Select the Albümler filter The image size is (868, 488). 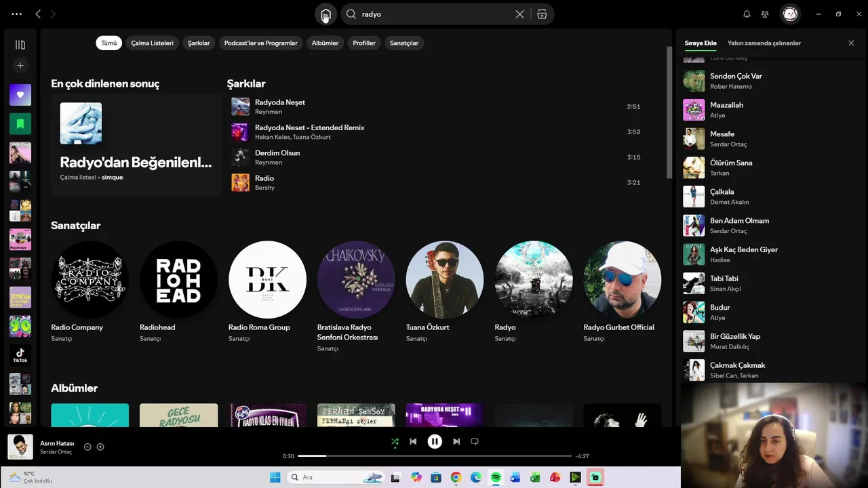tap(325, 43)
